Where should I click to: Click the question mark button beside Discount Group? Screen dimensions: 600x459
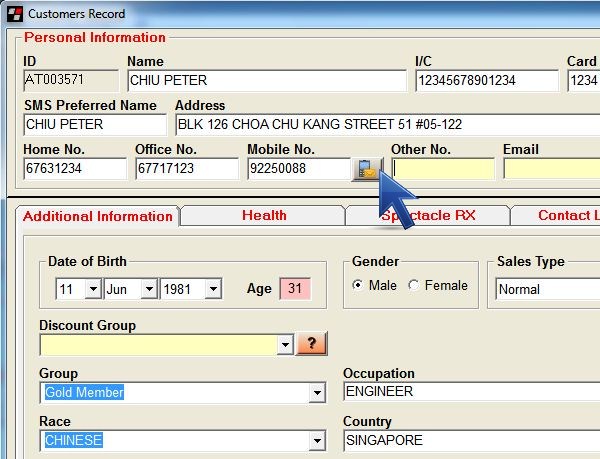click(311, 344)
